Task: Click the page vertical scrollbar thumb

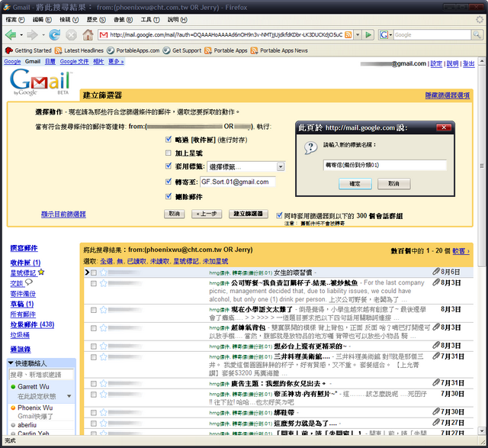Action: [481, 166]
